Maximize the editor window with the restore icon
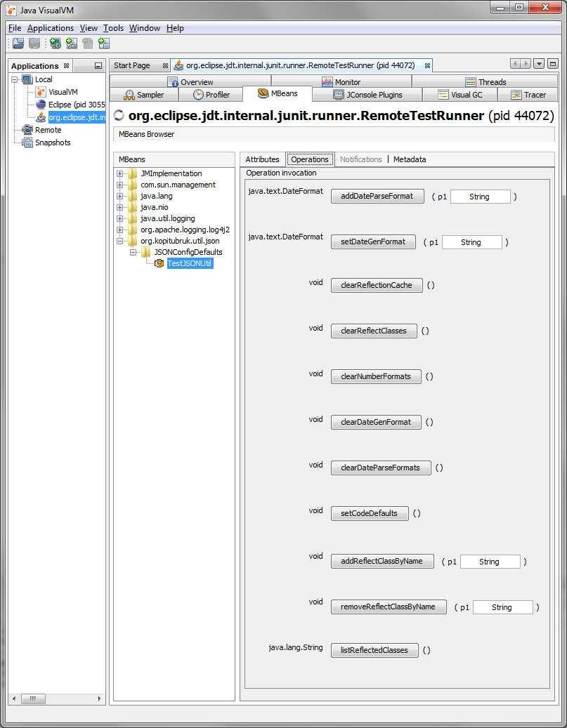This screenshot has width=567, height=728. [552, 64]
